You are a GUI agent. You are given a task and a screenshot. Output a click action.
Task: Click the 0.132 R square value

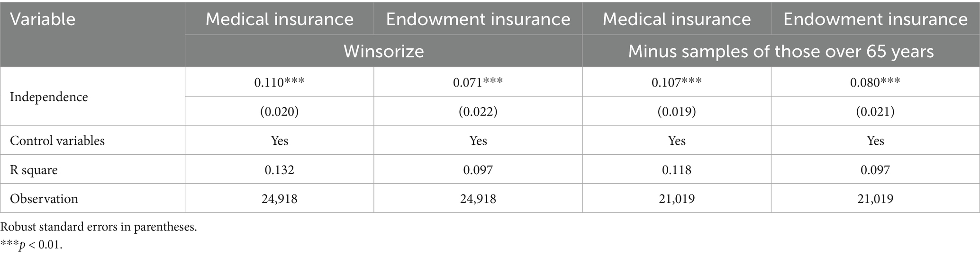click(x=279, y=170)
